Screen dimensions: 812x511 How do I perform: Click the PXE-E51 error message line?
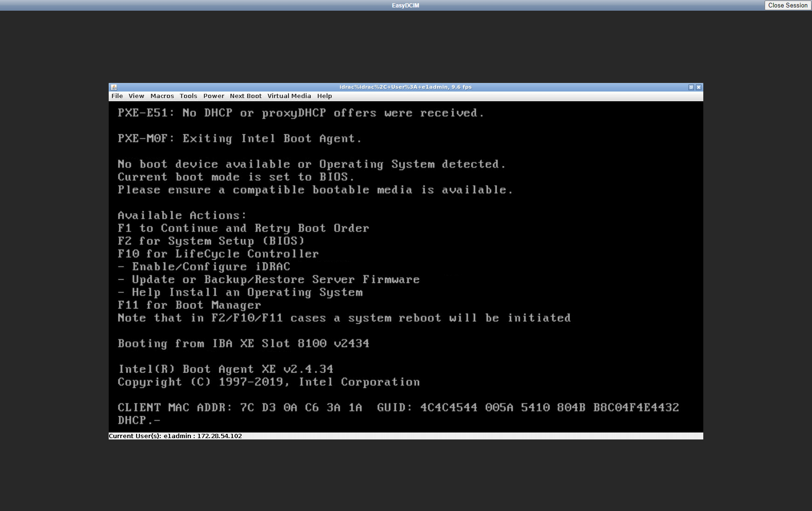[x=301, y=113]
